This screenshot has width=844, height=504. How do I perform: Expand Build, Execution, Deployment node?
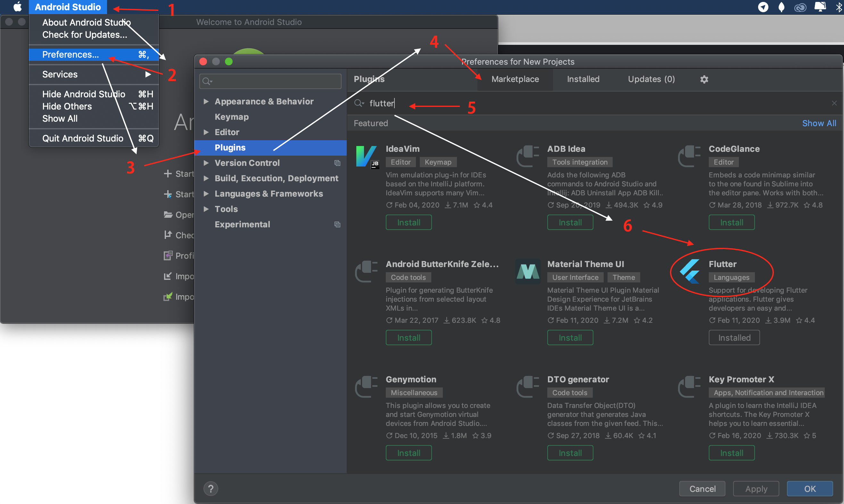(206, 178)
